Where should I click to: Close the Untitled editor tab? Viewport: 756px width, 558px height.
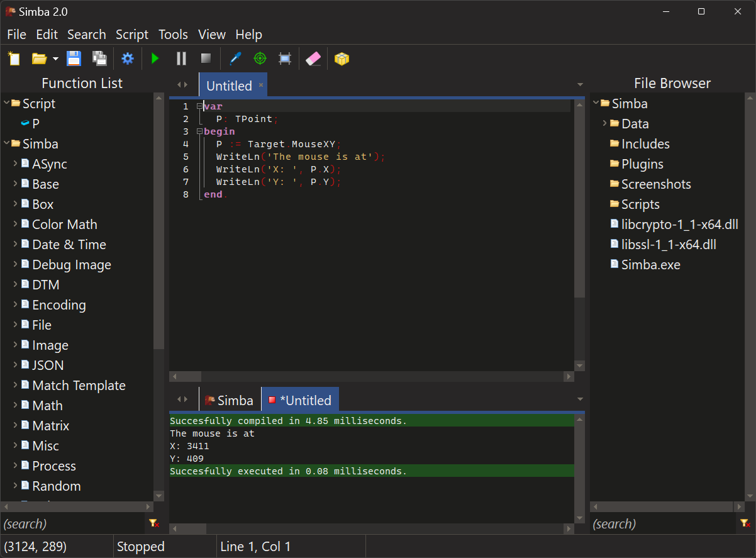click(261, 85)
